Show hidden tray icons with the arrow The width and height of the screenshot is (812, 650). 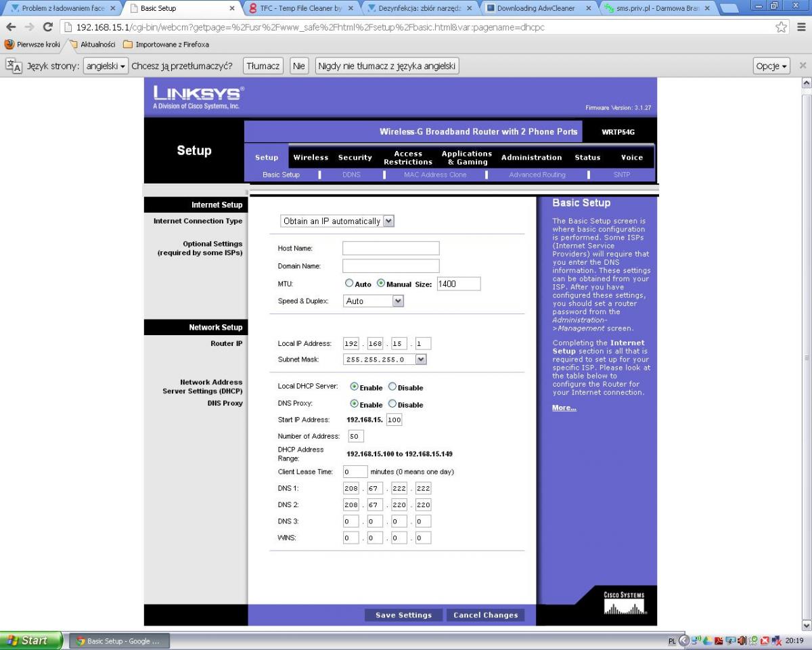[x=684, y=641]
